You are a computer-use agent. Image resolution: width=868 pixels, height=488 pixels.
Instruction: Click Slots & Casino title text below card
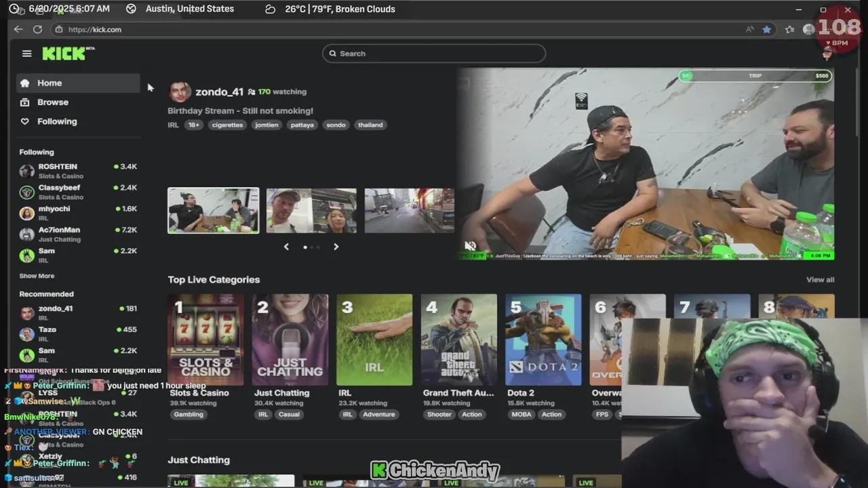pos(199,393)
